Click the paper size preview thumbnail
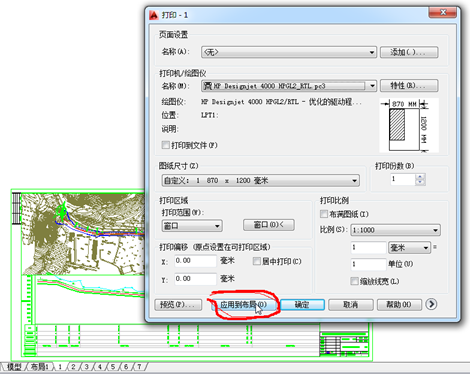 [409, 125]
